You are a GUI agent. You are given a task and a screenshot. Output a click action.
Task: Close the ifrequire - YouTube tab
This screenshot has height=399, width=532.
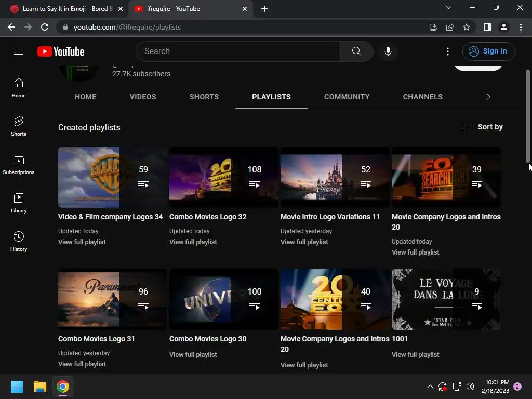[x=245, y=9]
